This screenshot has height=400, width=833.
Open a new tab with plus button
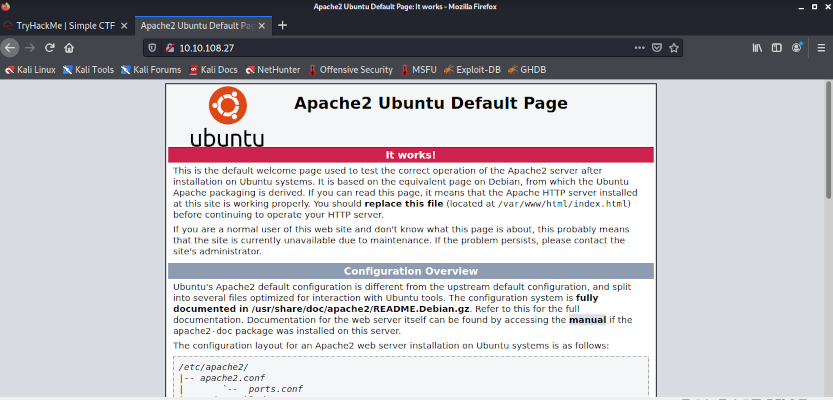(x=282, y=24)
